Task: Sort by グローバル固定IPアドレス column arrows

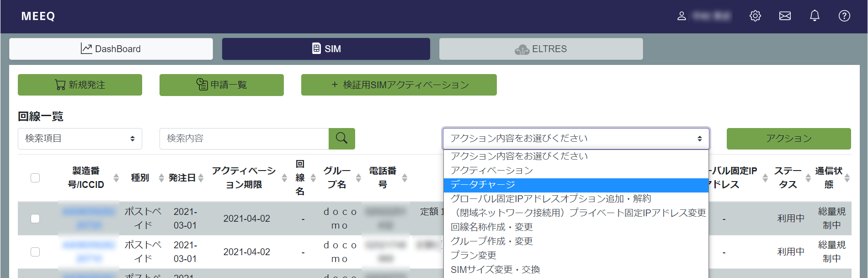Action: [x=765, y=178]
